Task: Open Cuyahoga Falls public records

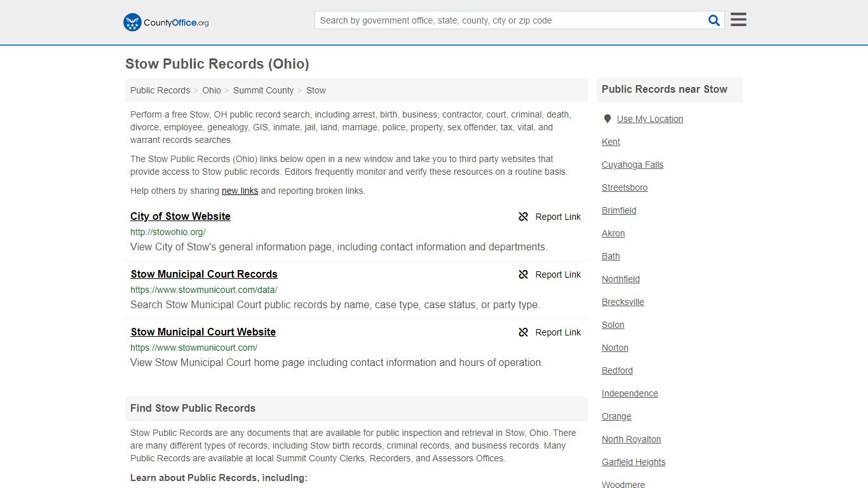Action: point(632,165)
